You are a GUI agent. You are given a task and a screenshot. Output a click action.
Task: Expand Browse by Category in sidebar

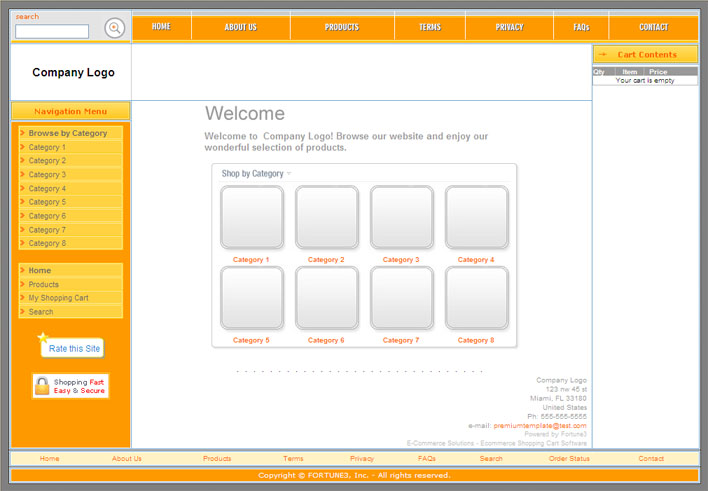pyautogui.click(x=68, y=133)
